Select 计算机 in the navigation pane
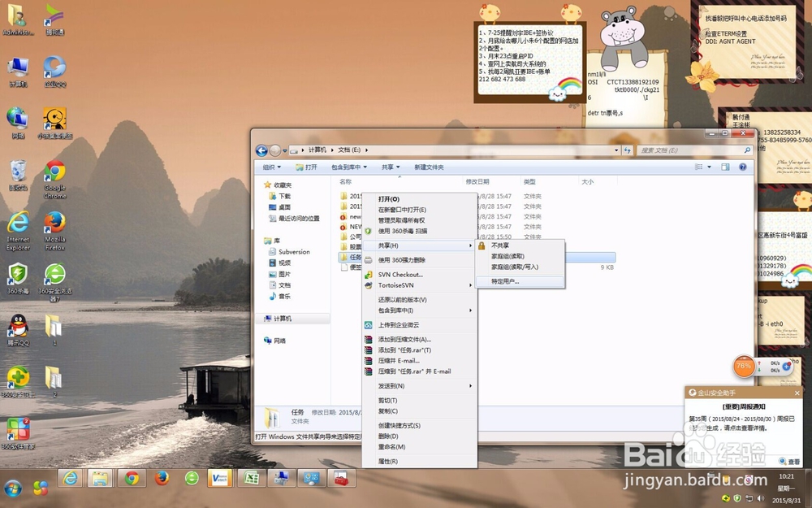The height and width of the screenshot is (508, 812). coord(283,319)
